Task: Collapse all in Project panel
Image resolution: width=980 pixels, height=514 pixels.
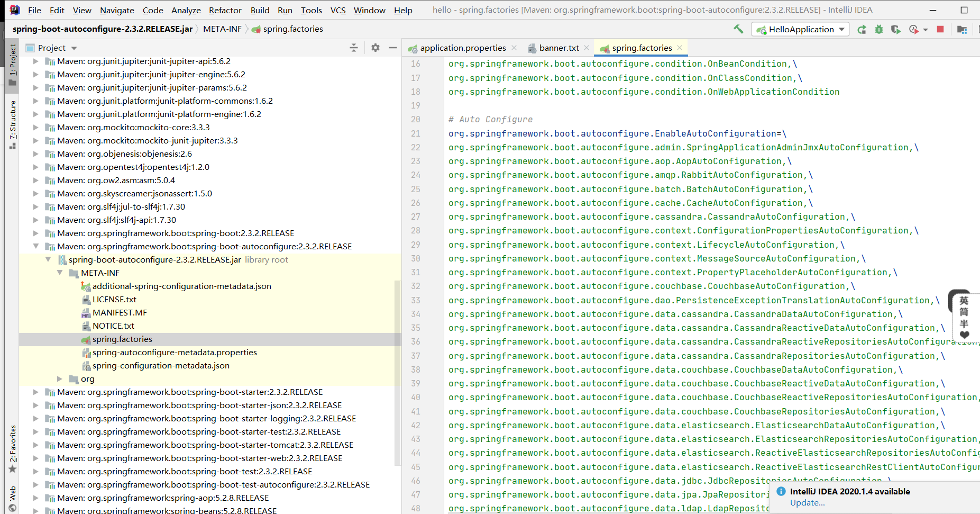Action: click(x=354, y=48)
